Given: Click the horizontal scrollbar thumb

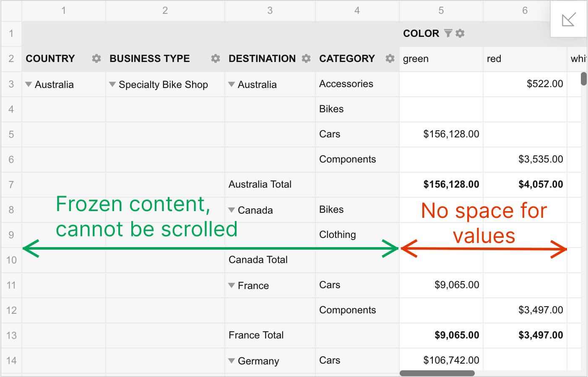Looking at the screenshot, I should [x=437, y=373].
